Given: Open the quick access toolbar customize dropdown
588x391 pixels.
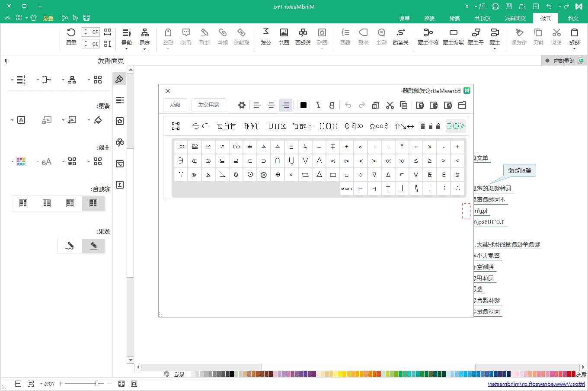Looking at the screenshot, I should 467,6.
